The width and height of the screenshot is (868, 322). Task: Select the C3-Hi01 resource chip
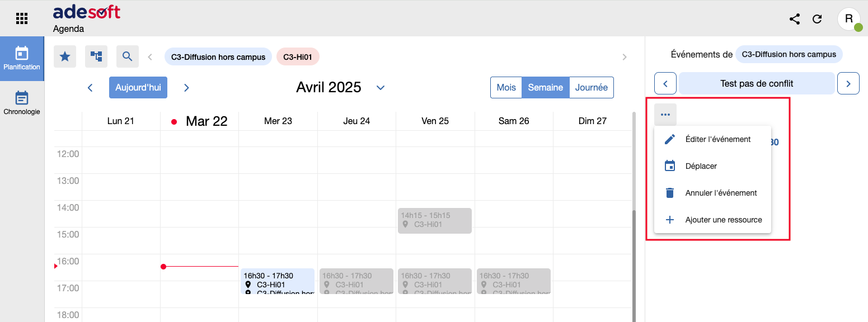pyautogui.click(x=298, y=56)
